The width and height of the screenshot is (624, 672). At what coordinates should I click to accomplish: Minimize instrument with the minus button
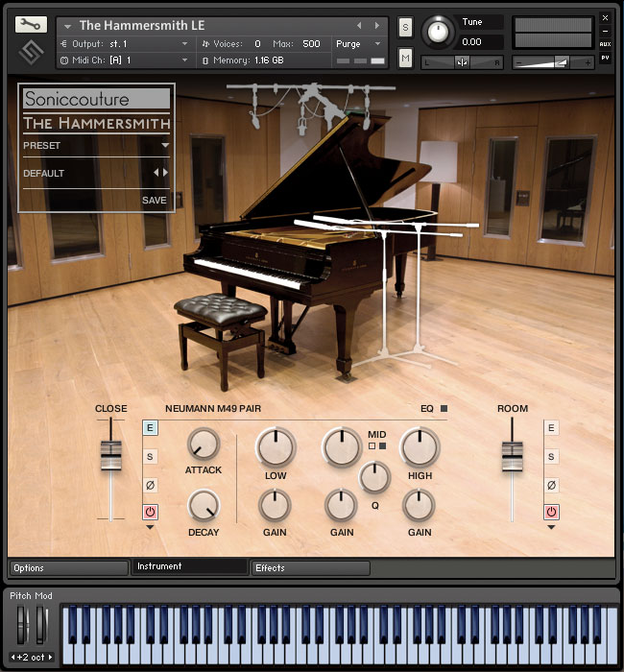click(605, 31)
